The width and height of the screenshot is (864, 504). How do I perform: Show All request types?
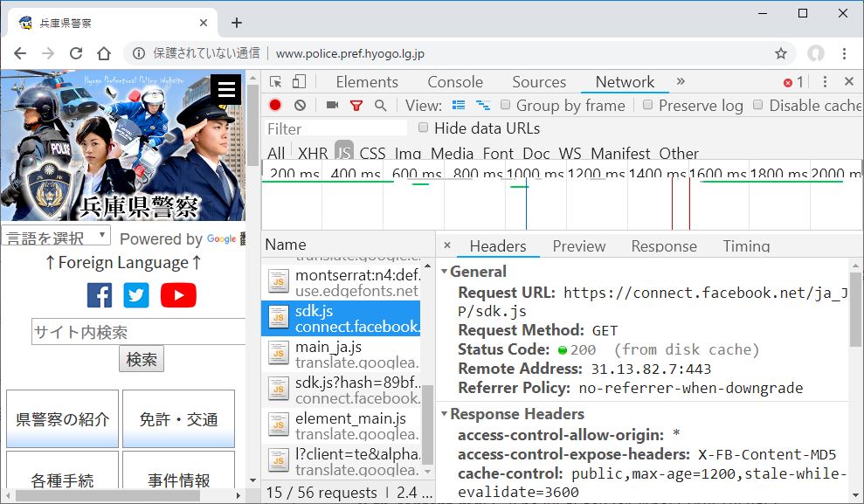point(276,153)
